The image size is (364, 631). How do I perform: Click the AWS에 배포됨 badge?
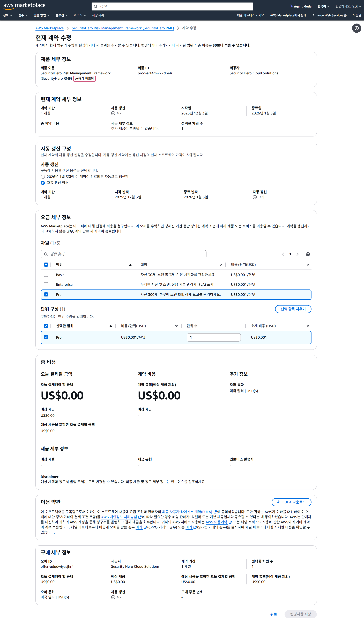(x=85, y=78)
